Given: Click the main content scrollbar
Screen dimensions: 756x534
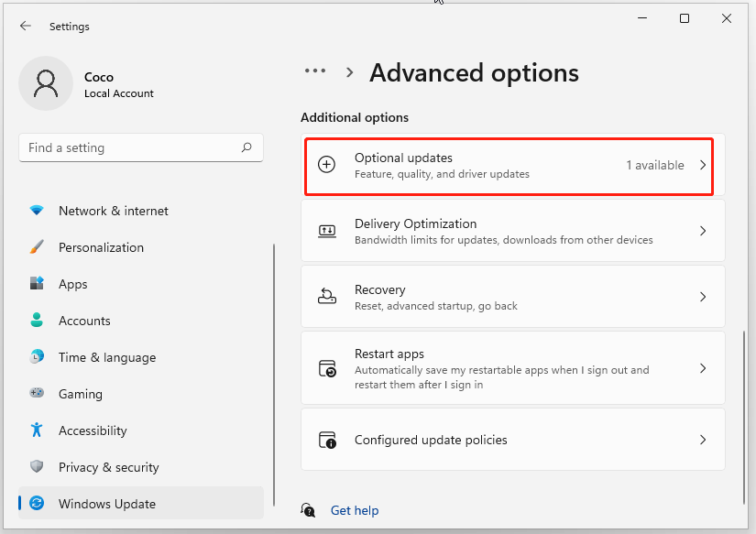Looking at the screenshot, I should click(x=744, y=417).
